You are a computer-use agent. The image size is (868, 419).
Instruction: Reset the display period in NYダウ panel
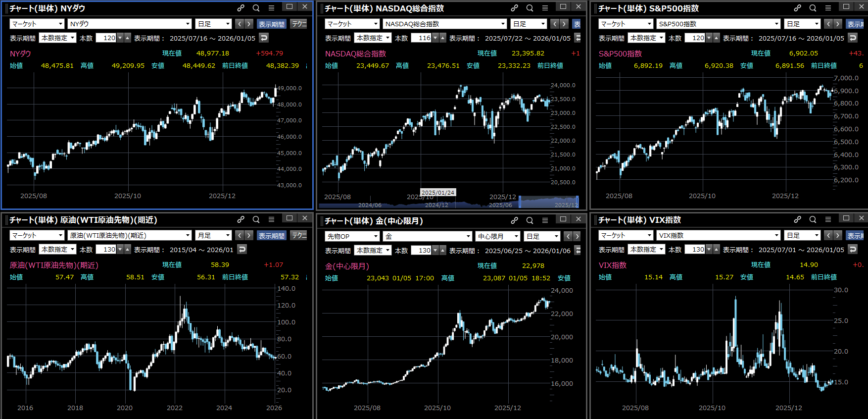pos(264,38)
